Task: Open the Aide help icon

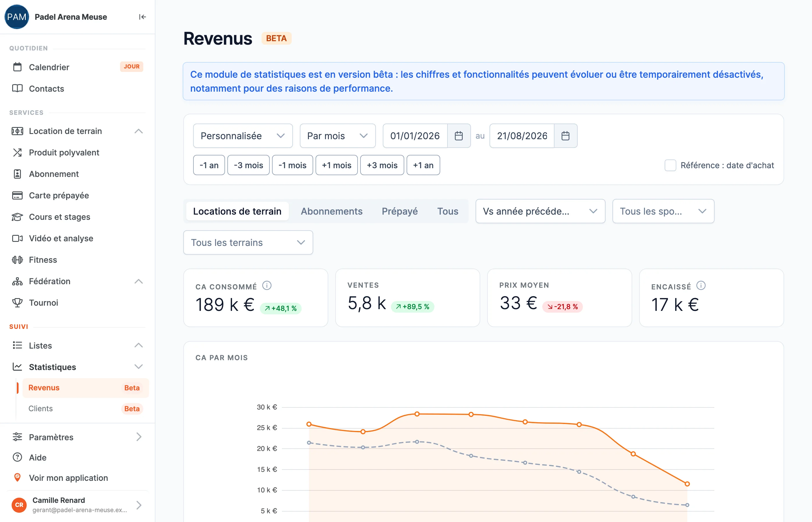Action: (17, 457)
